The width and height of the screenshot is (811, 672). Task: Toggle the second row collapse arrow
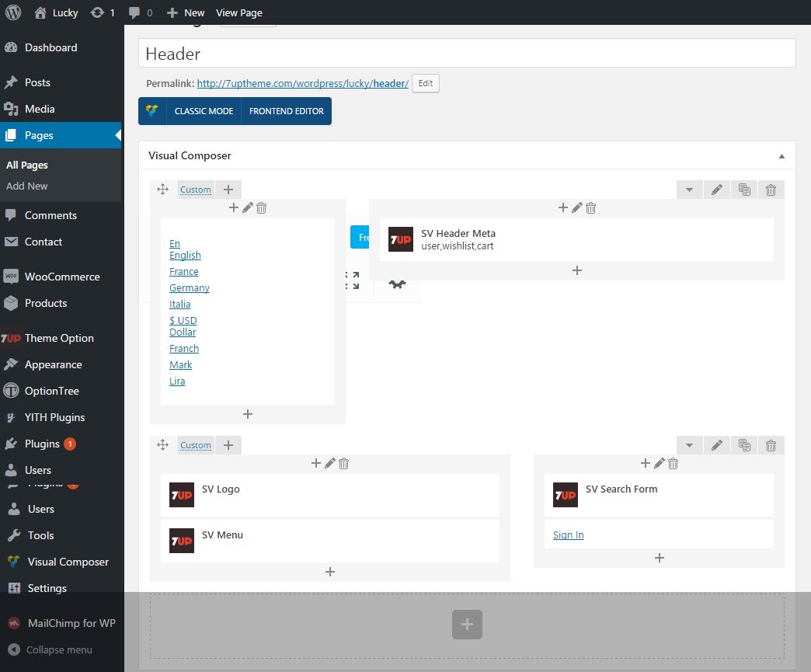pyautogui.click(x=690, y=445)
